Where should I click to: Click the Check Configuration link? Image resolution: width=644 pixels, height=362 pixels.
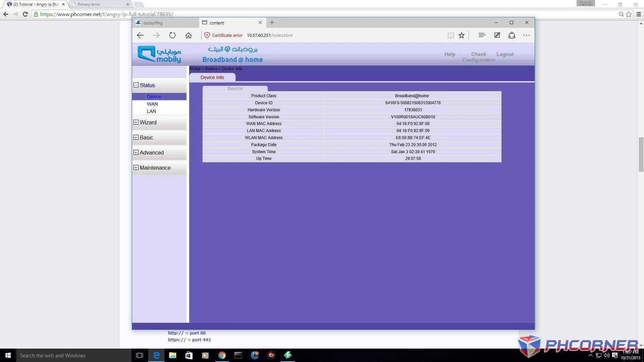tap(479, 57)
